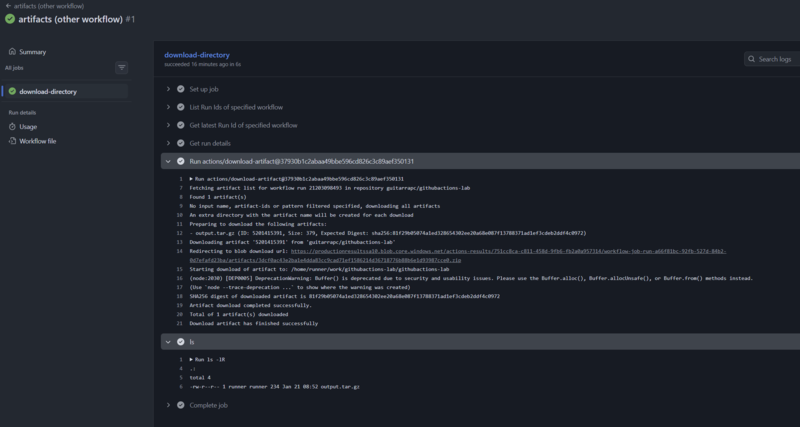The height and width of the screenshot is (427, 800).
Task: Click log line number 21
Action: click(180, 323)
